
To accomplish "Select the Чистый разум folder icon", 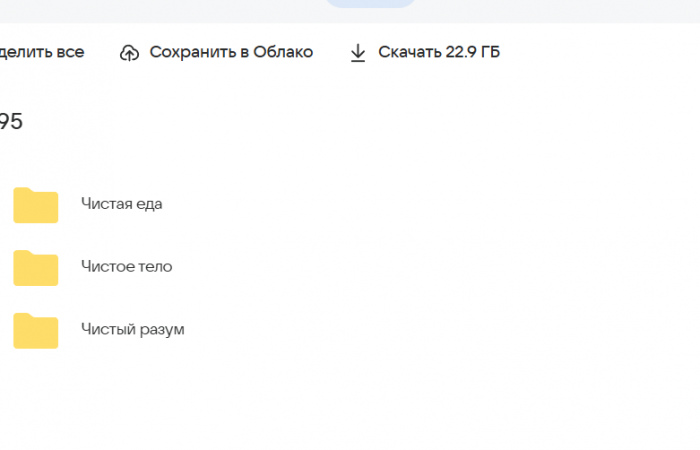I will [x=36, y=331].
